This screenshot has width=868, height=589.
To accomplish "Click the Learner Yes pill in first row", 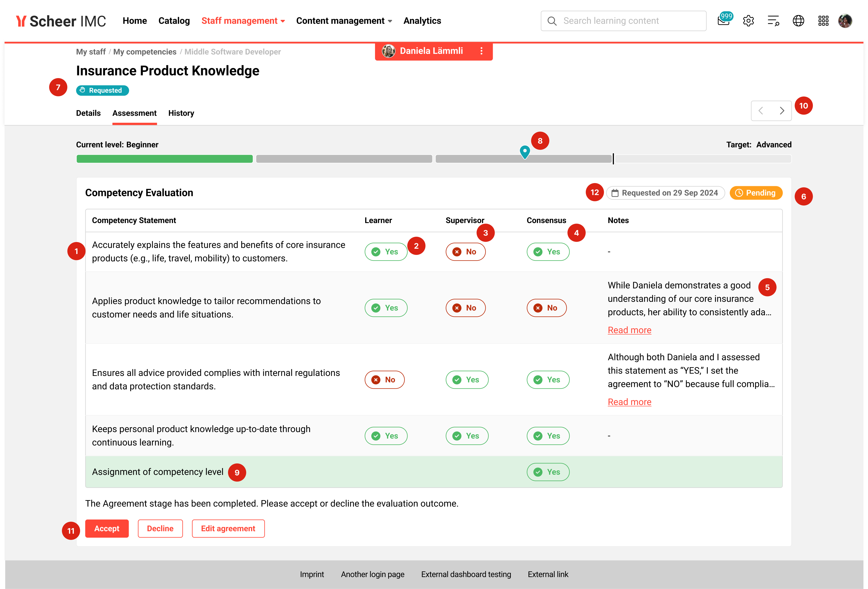I will pos(386,252).
